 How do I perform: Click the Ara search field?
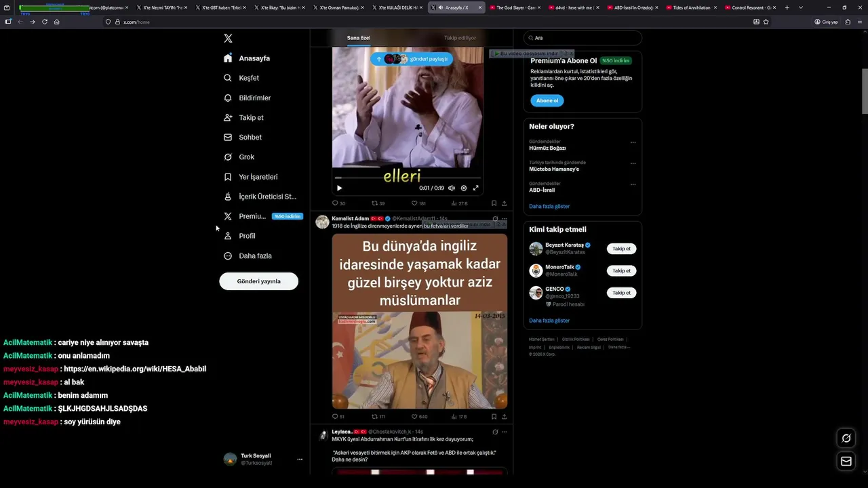click(583, 38)
